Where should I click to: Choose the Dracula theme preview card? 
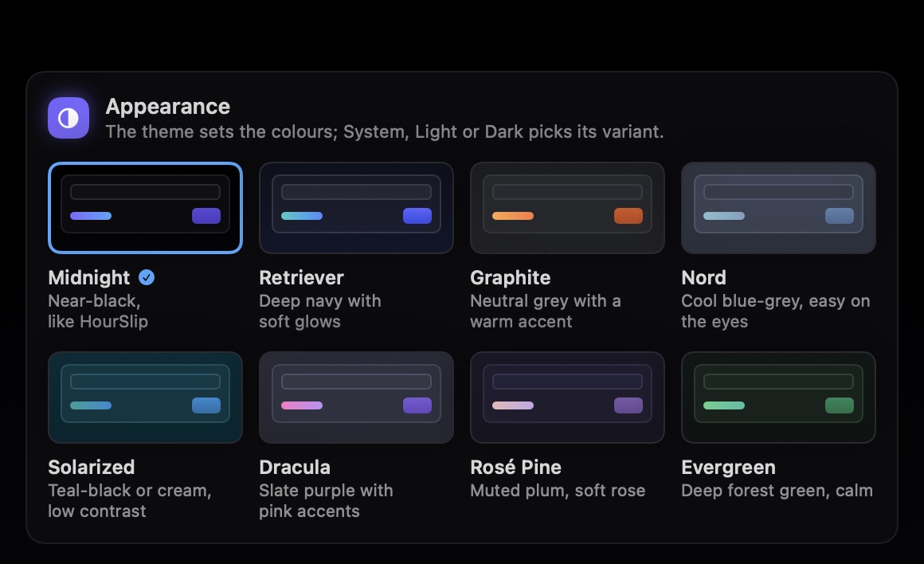point(356,398)
